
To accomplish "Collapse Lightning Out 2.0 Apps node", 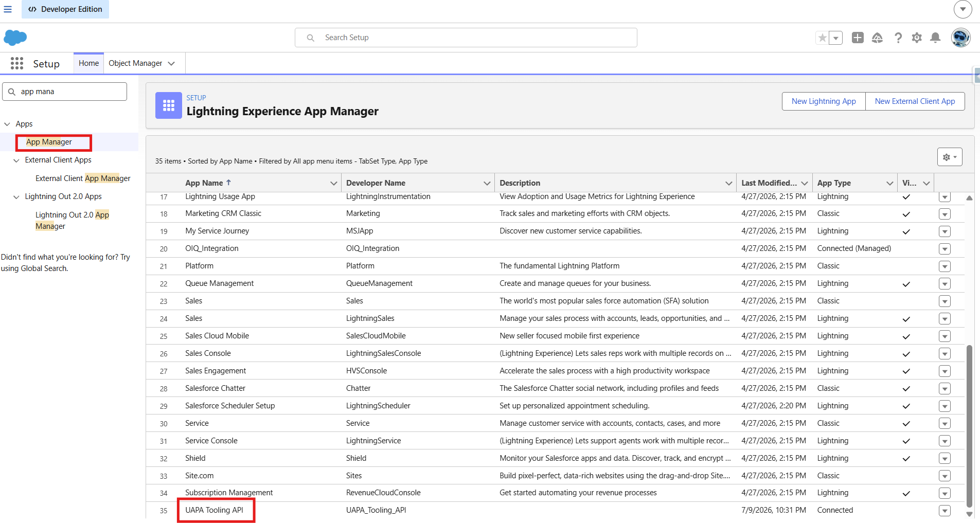I will pyautogui.click(x=16, y=197).
